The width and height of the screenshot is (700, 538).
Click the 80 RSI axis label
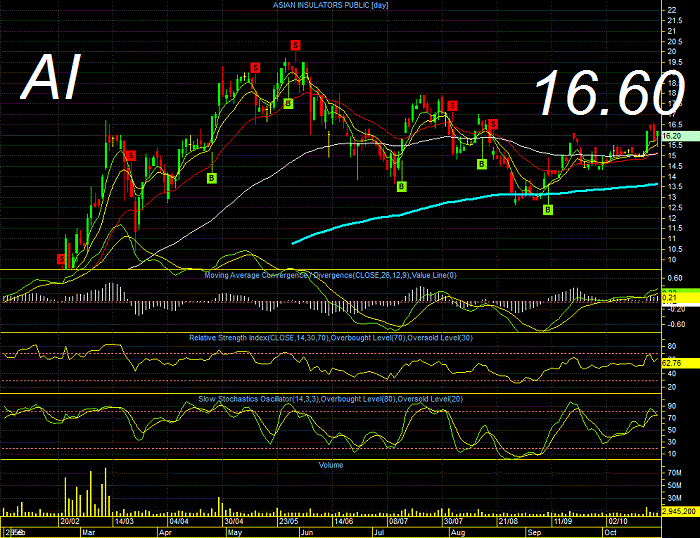[671, 346]
